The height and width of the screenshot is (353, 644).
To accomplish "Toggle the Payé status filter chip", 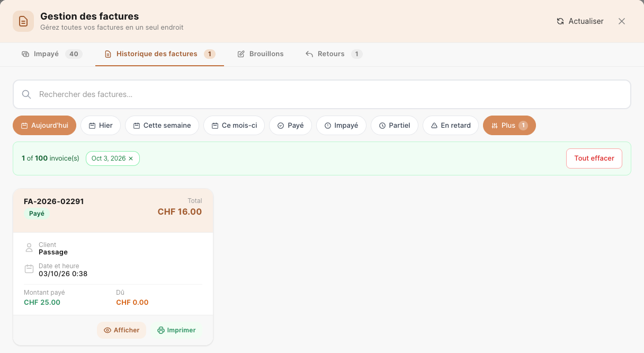I will [x=291, y=126].
